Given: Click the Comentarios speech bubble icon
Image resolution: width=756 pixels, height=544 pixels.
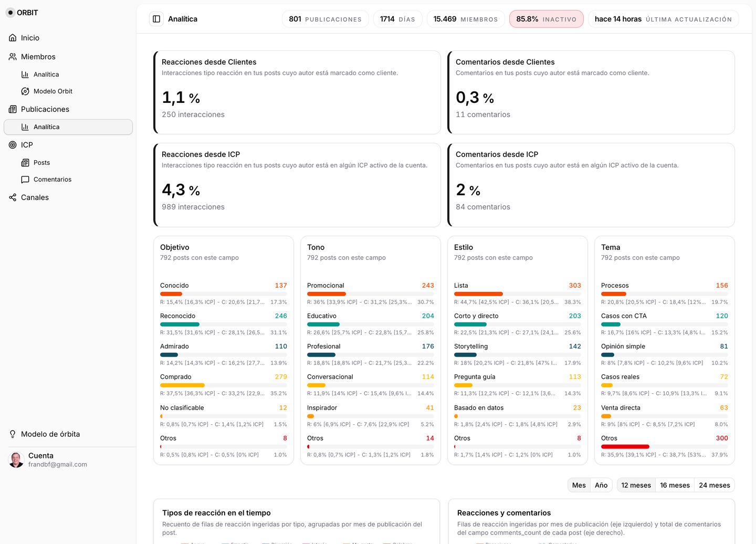Looking at the screenshot, I should click(25, 180).
